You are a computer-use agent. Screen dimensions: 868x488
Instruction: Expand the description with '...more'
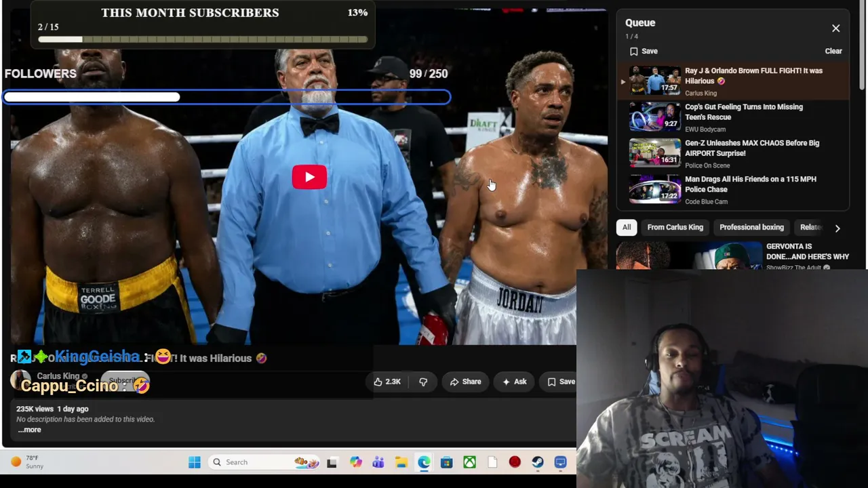29,430
